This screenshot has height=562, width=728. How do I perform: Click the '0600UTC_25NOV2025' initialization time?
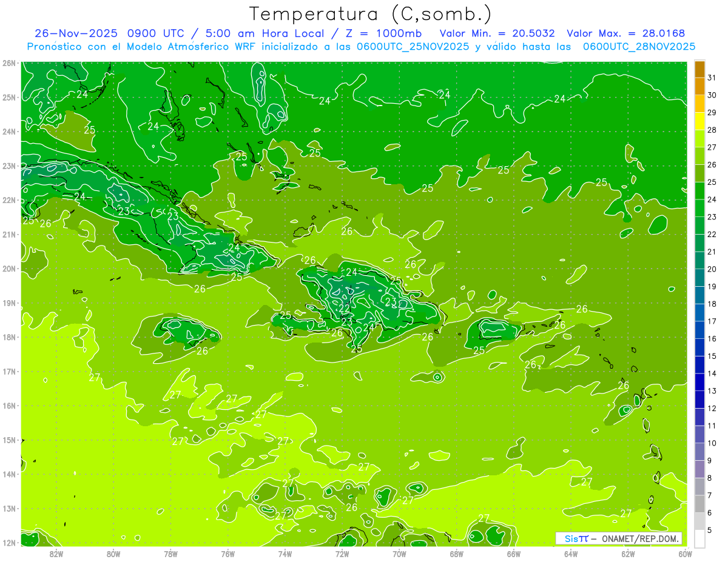click(413, 46)
